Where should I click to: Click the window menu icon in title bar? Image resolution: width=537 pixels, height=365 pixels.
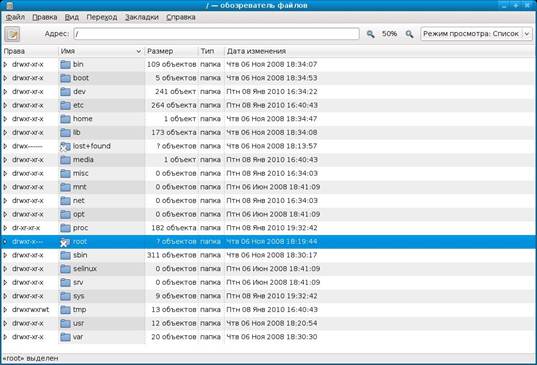(x=10, y=5)
